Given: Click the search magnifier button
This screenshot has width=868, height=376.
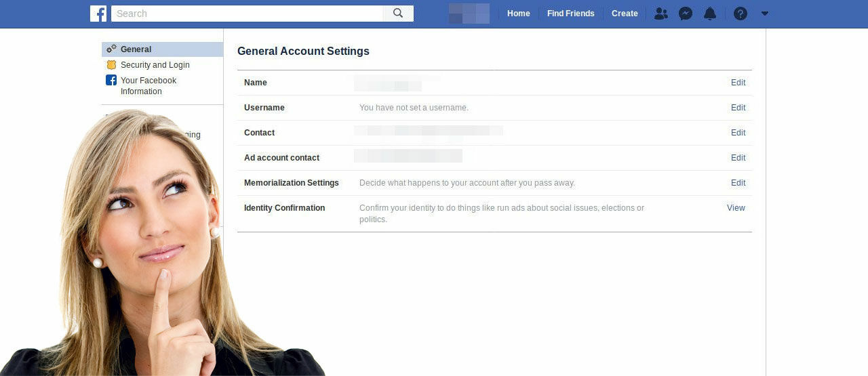Looking at the screenshot, I should coord(398,14).
